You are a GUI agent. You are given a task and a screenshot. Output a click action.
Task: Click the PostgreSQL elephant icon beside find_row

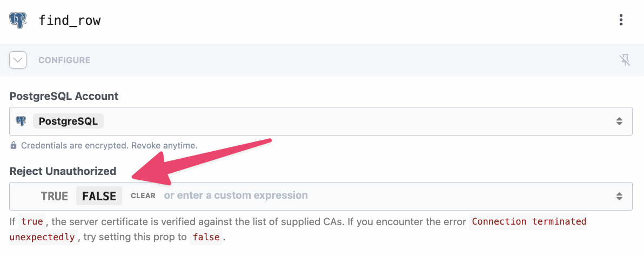click(18, 21)
